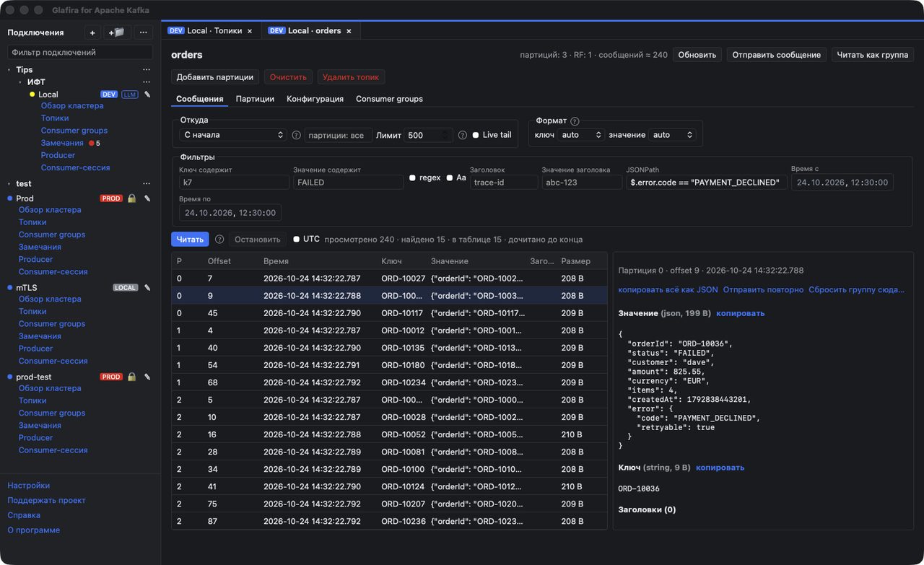Open Замечания under the Local connection
Screen dimensions: 924x565
[x=62, y=143]
